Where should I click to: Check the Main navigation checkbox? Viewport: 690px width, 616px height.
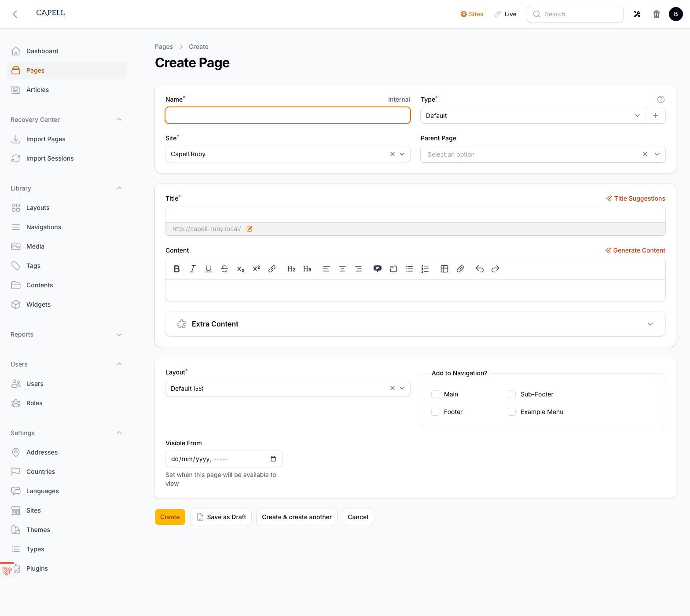tap(435, 394)
